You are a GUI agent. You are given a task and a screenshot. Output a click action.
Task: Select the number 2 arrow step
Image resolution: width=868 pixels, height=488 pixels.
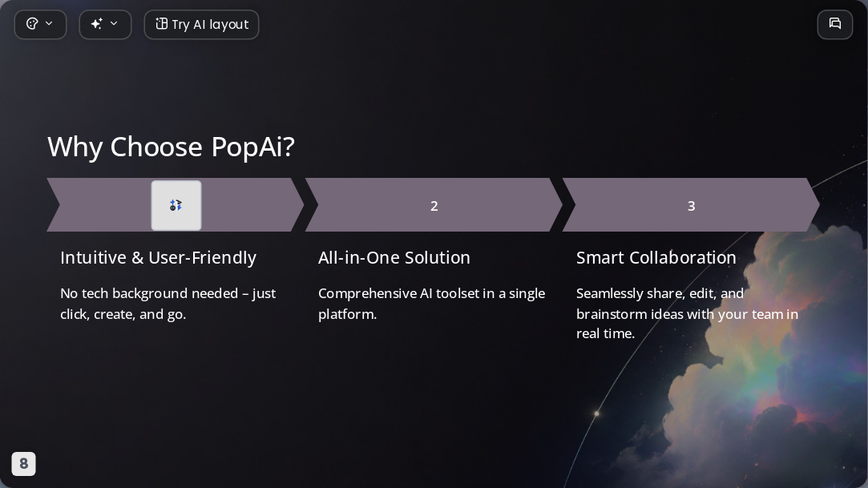[434, 204]
